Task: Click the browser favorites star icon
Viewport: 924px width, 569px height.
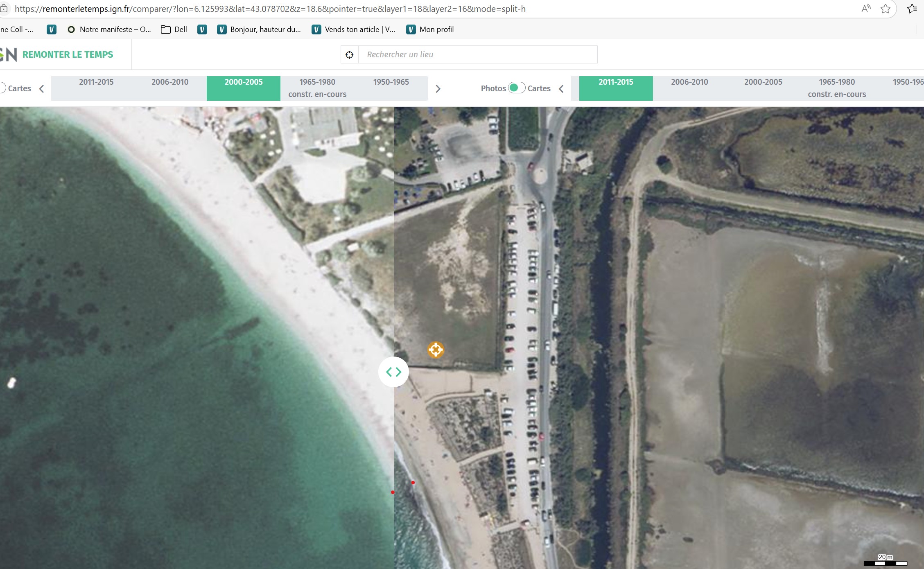Action: click(885, 9)
